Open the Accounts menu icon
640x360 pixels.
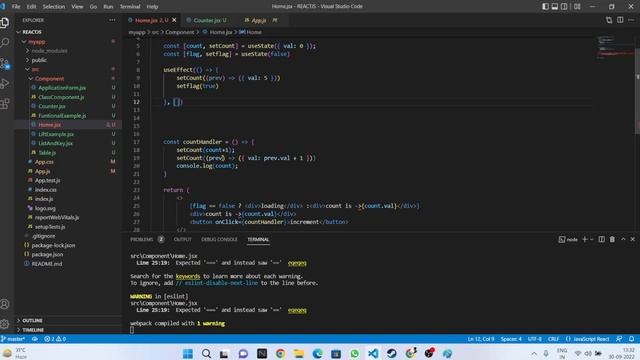point(5,304)
